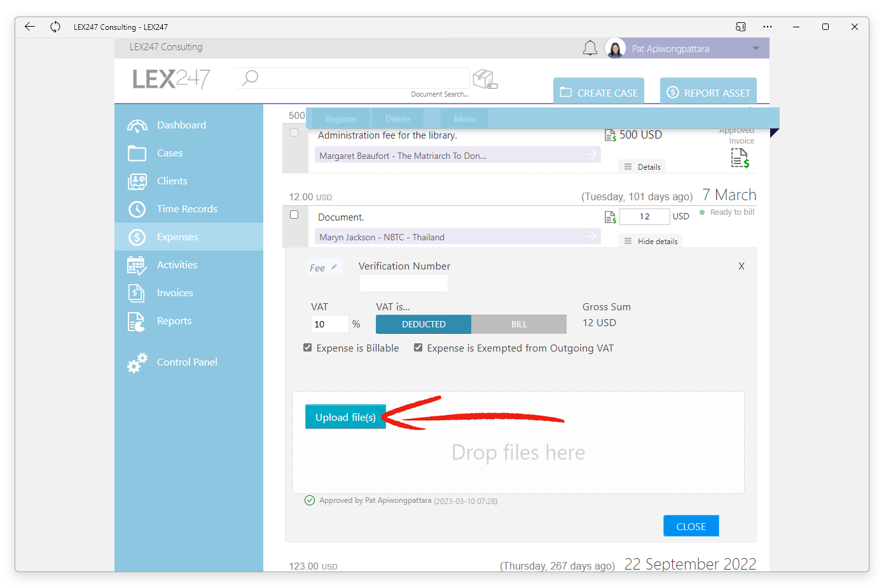Open the Dashboard menu item
The width and height of the screenshot is (884, 588).
[x=189, y=125]
